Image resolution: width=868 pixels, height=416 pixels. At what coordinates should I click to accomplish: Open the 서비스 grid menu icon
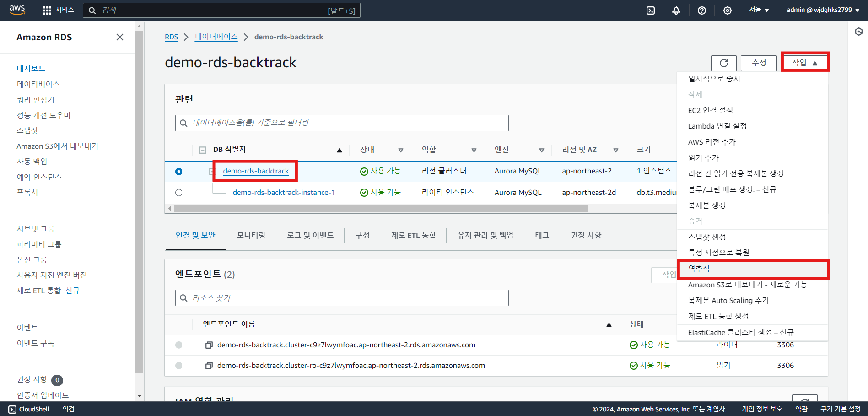(47, 10)
